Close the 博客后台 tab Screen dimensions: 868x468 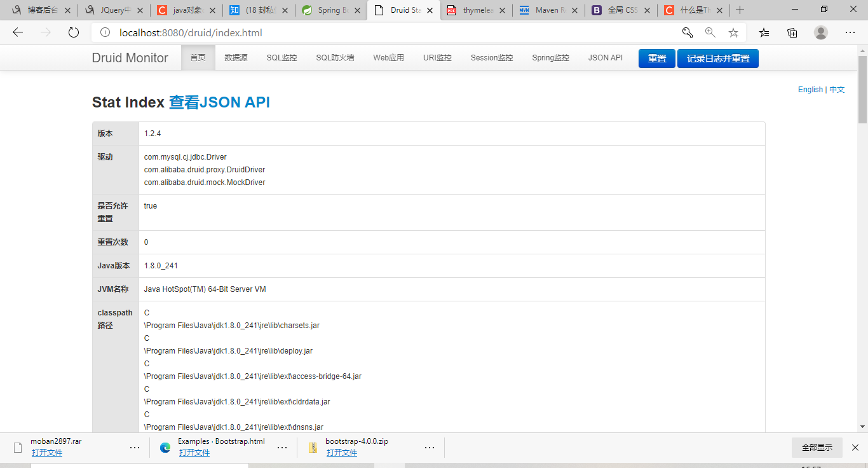67,10
